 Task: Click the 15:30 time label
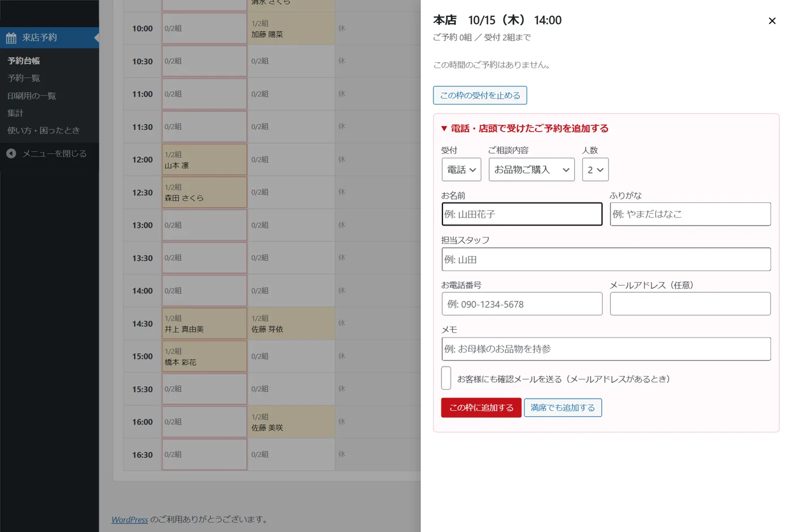143,389
